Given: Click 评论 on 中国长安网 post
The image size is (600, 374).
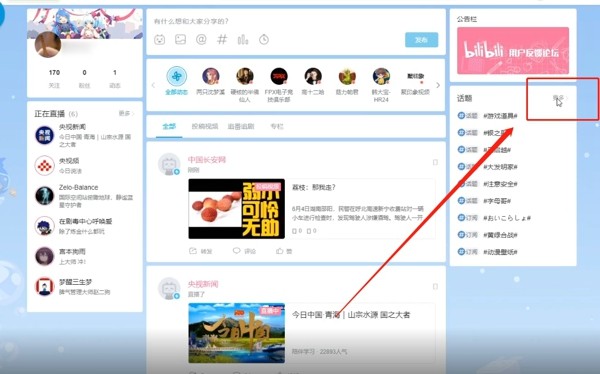Looking at the screenshot, I should (244, 251).
